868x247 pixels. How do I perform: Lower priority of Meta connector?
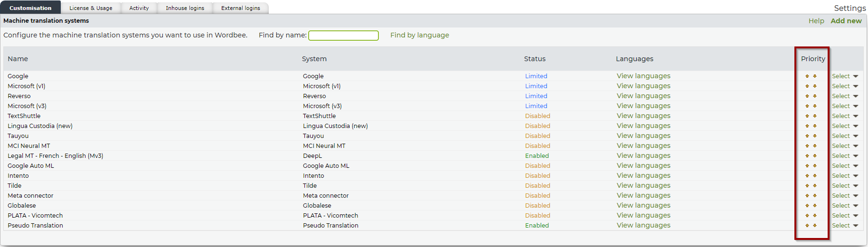coord(815,196)
